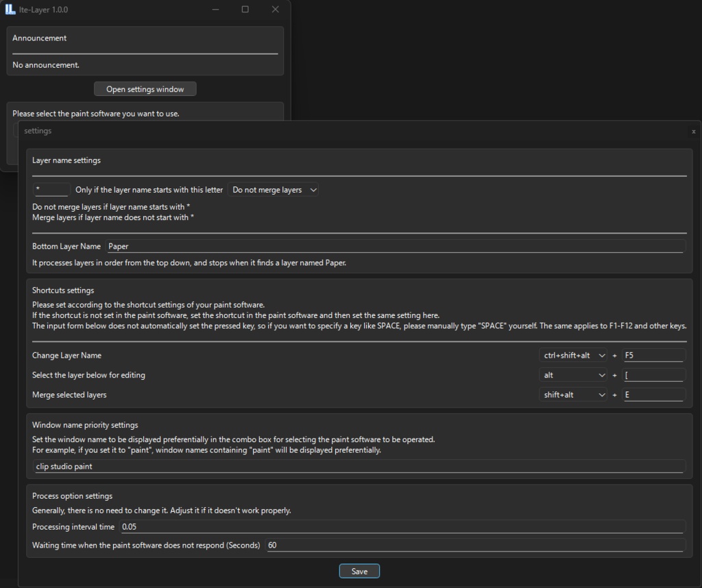Click the Announcement heading in main window
Image resolution: width=702 pixels, height=588 pixels.
[39, 38]
